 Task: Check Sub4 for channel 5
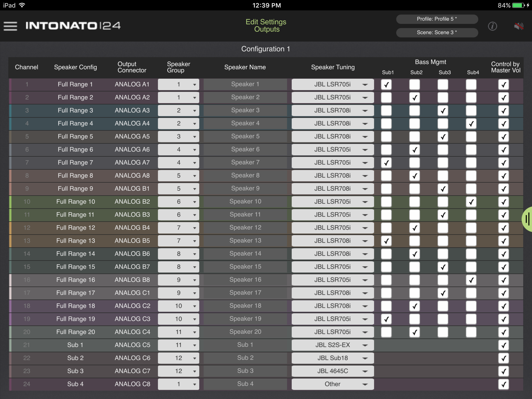click(471, 136)
